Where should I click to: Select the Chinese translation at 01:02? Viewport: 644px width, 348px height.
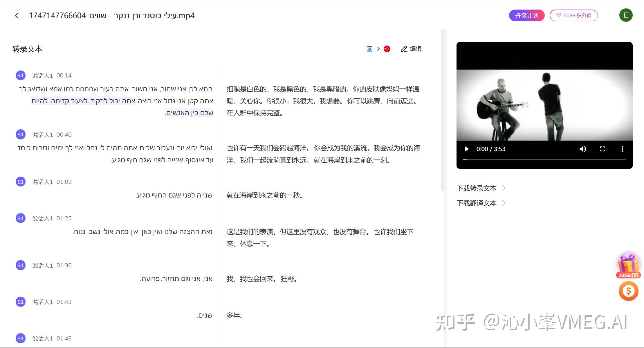265,195
